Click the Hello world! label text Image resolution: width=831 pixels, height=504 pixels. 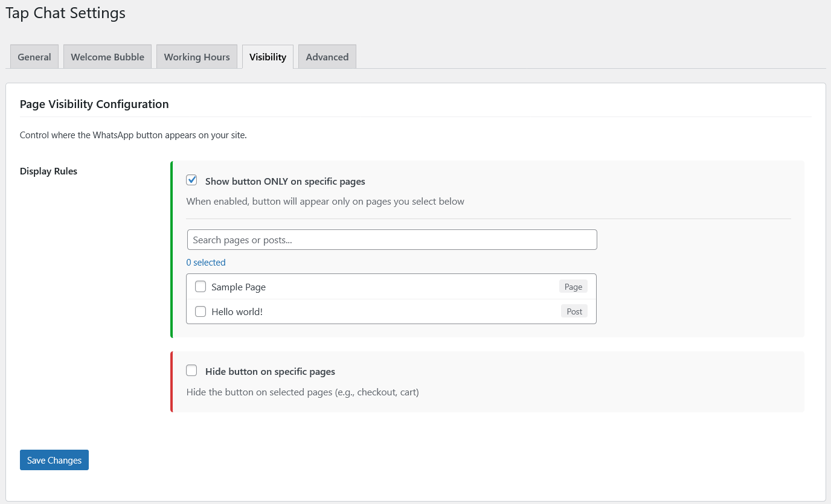coord(237,312)
